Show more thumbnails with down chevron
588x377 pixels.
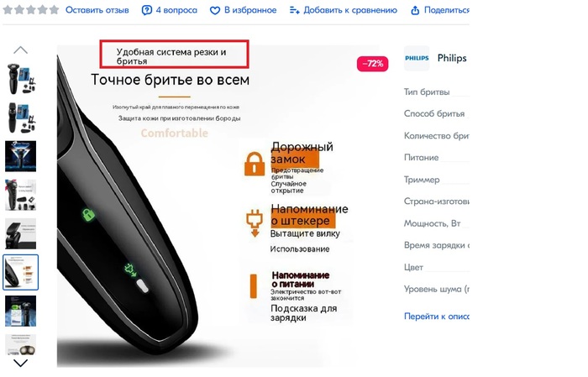pyautogui.click(x=21, y=363)
